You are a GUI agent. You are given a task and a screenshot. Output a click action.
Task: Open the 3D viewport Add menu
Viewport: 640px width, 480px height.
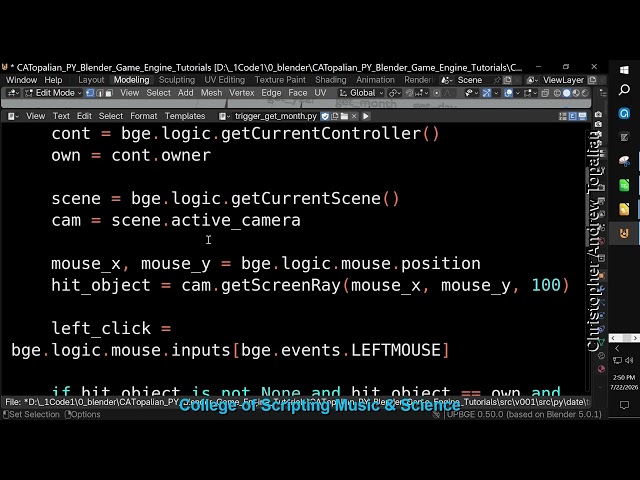click(x=185, y=93)
